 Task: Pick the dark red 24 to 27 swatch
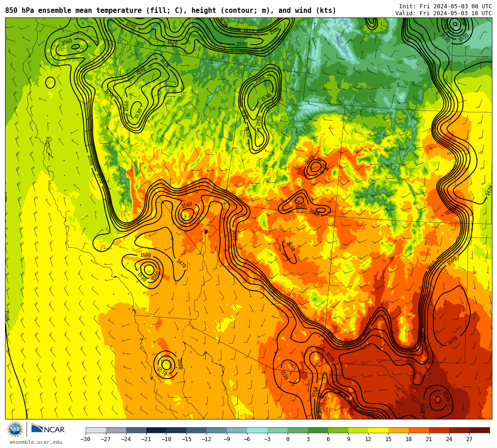460,430
